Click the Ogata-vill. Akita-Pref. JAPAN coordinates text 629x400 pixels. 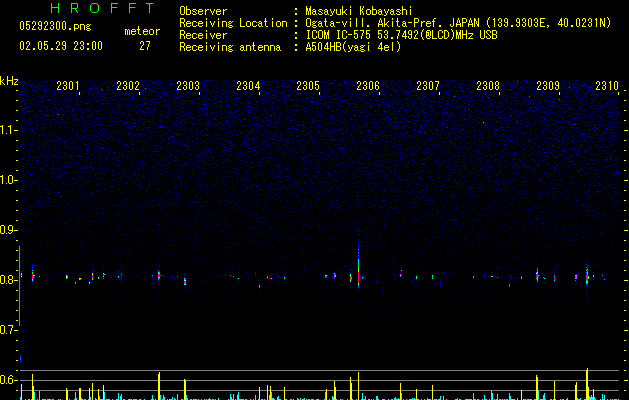coord(458,23)
